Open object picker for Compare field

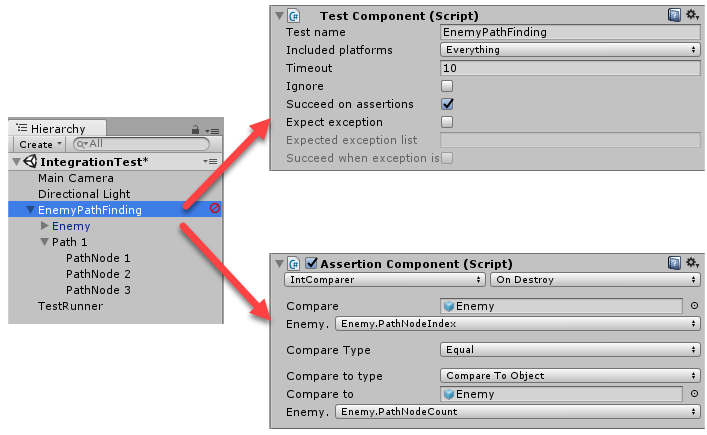(695, 306)
